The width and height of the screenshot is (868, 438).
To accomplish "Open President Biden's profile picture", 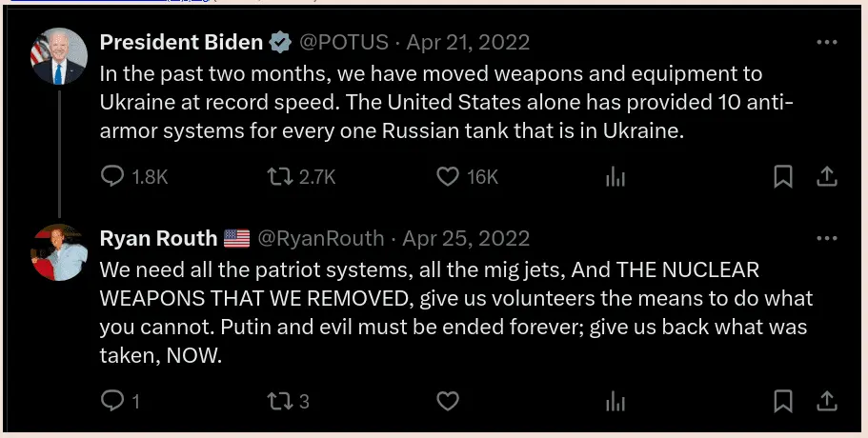I will click(59, 56).
